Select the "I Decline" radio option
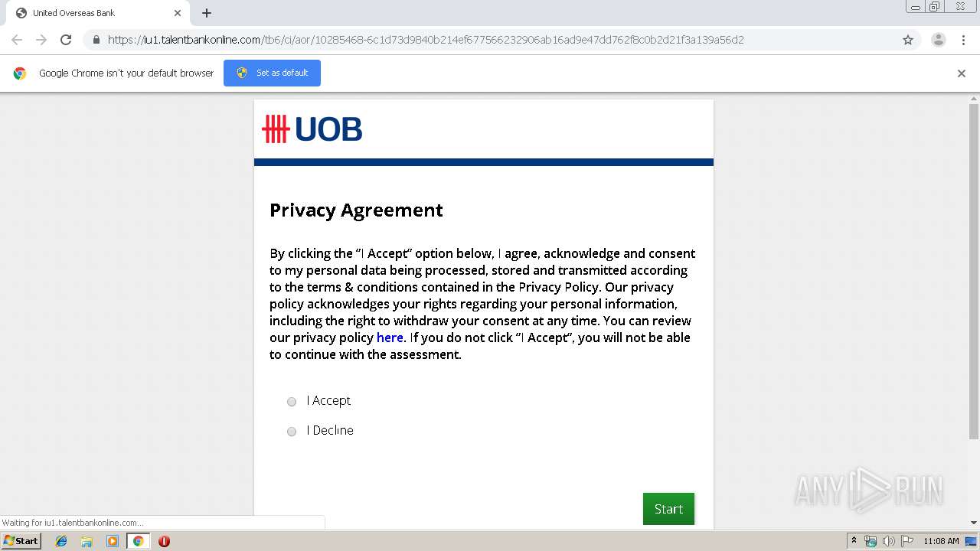Screen dimensions: 980x551 (292, 432)
